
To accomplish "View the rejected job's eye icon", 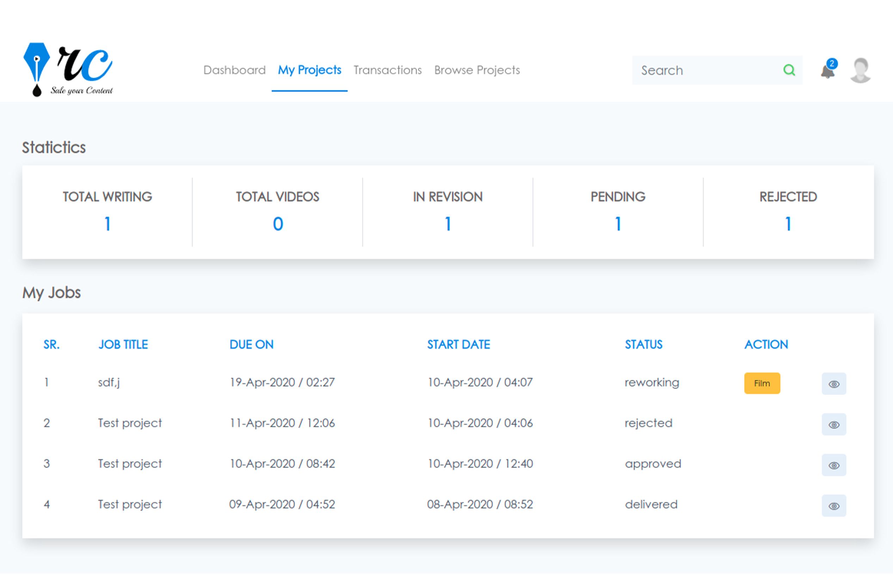I will (834, 424).
